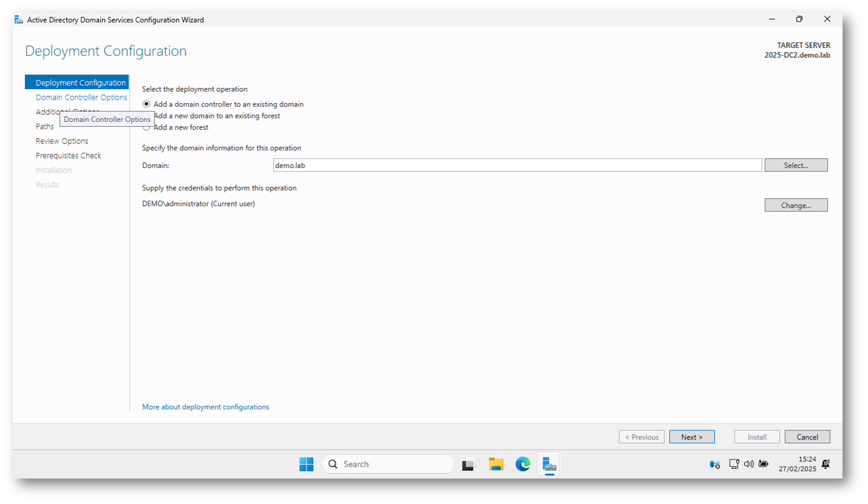This screenshot has height=504, width=868.
Task: Open the Prerequisites Check step
Action: 69,156
